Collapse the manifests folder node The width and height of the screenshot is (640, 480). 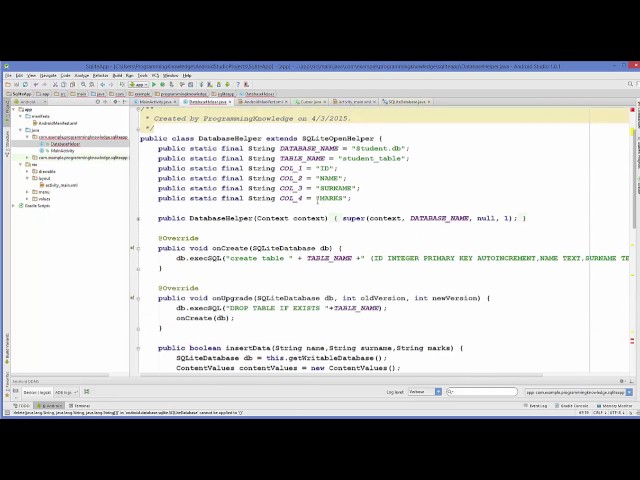21,116
